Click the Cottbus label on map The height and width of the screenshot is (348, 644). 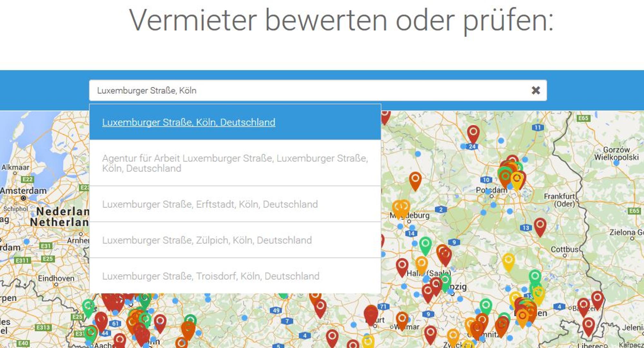564,249
